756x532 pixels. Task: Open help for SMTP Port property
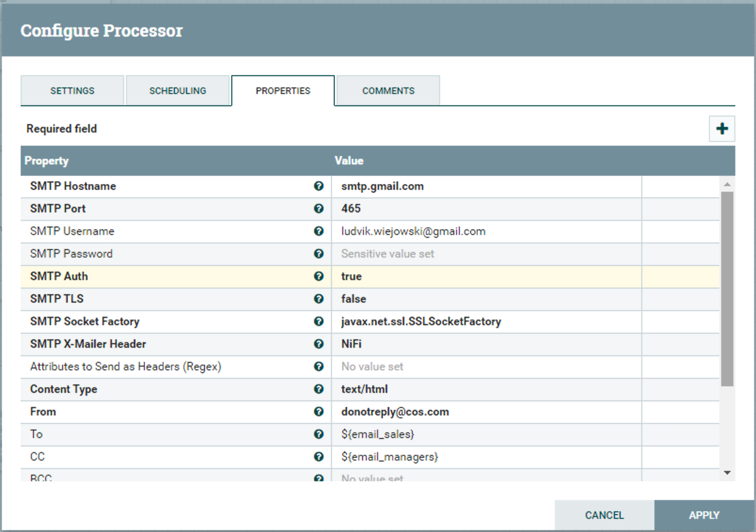tap(319, 209)
